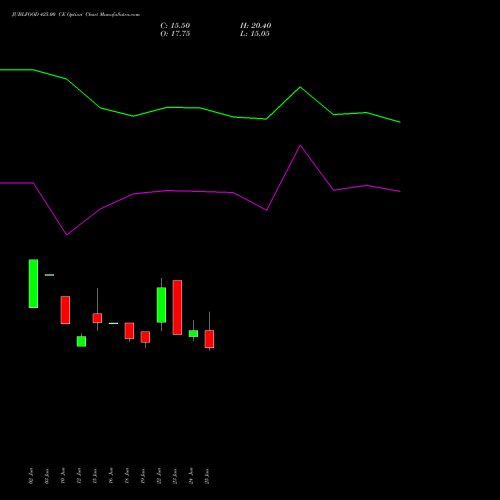Viewport: 500px width, 500px height.
Task: Click the '22 Jan' date axis label
Action: click(159, 476)
